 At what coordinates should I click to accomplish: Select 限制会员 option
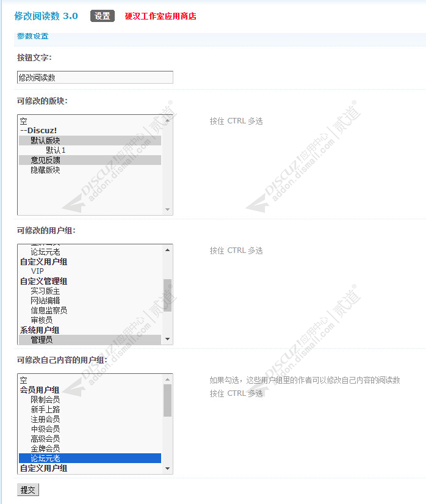coord(90,400)
